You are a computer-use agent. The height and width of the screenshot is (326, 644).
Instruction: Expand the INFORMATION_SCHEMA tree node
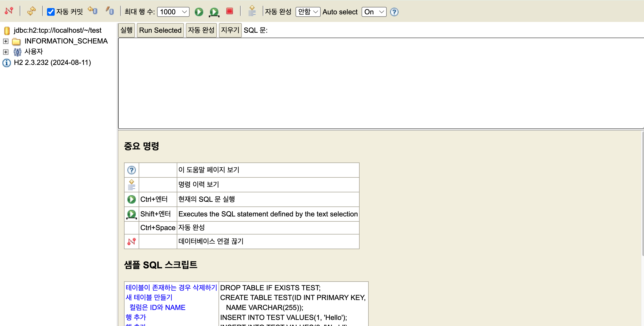point(6,41)
